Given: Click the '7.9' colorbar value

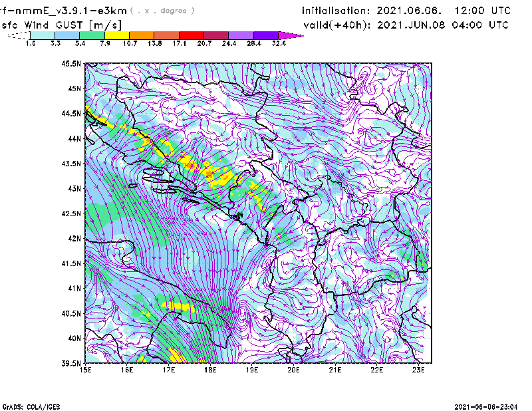Looking at the screenshot, I should (105, 43).
